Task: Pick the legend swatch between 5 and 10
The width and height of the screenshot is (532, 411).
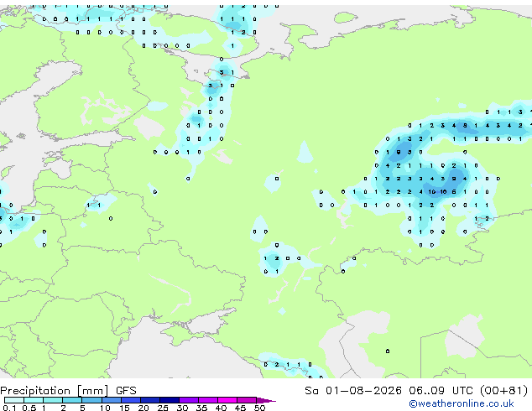Action: click(91, 400)
